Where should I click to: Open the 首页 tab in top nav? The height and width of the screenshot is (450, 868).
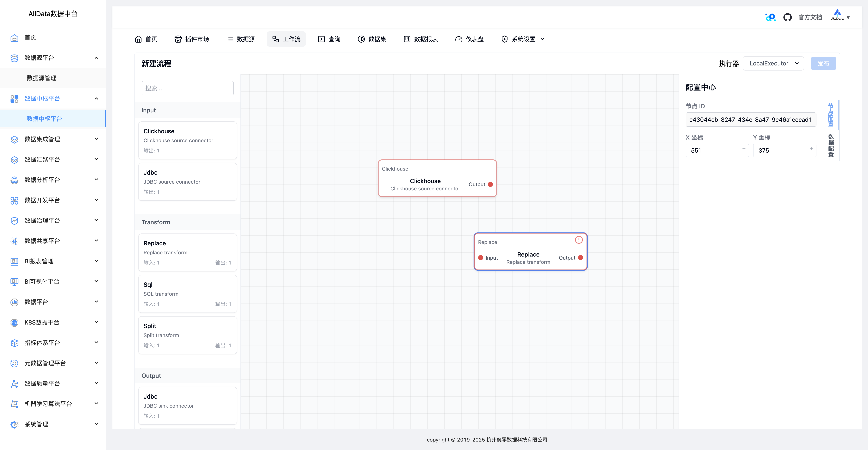(146, 39)
